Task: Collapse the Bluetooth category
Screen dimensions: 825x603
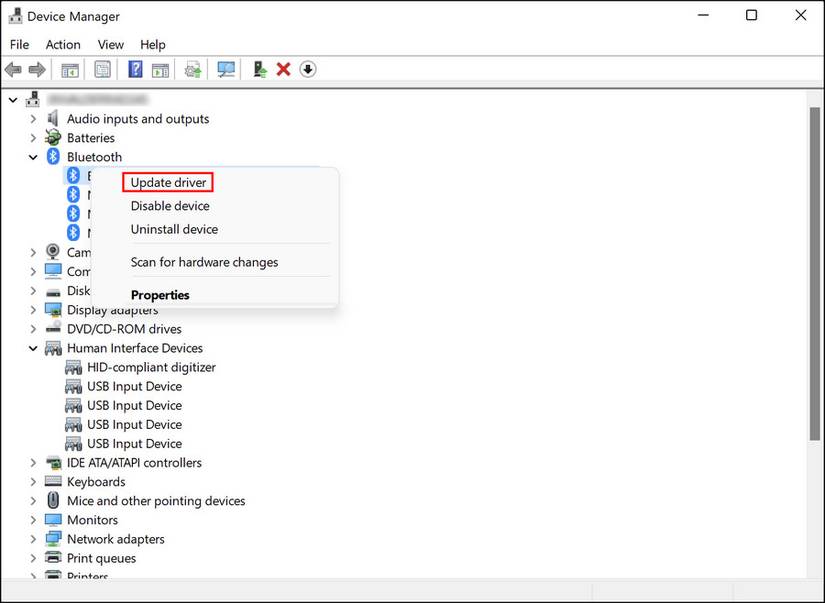Action: tap(33, 157)
